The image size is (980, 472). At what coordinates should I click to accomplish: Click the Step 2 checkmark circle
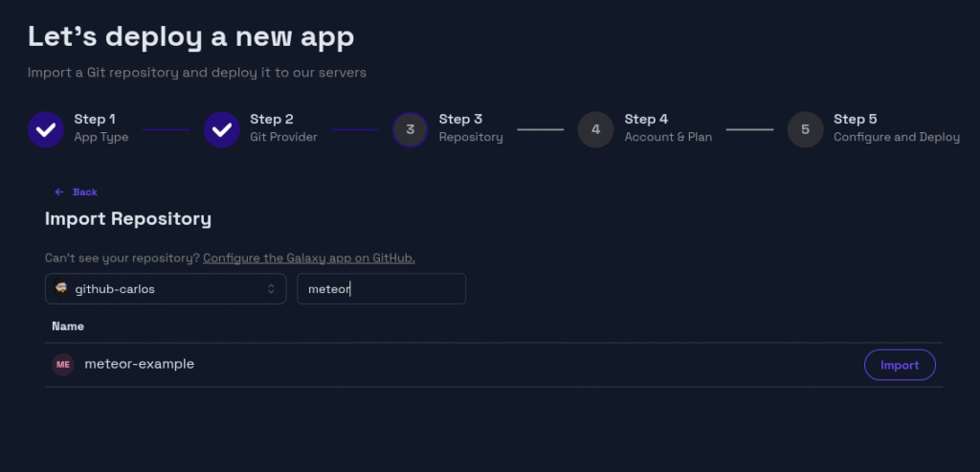click(222, 129)
